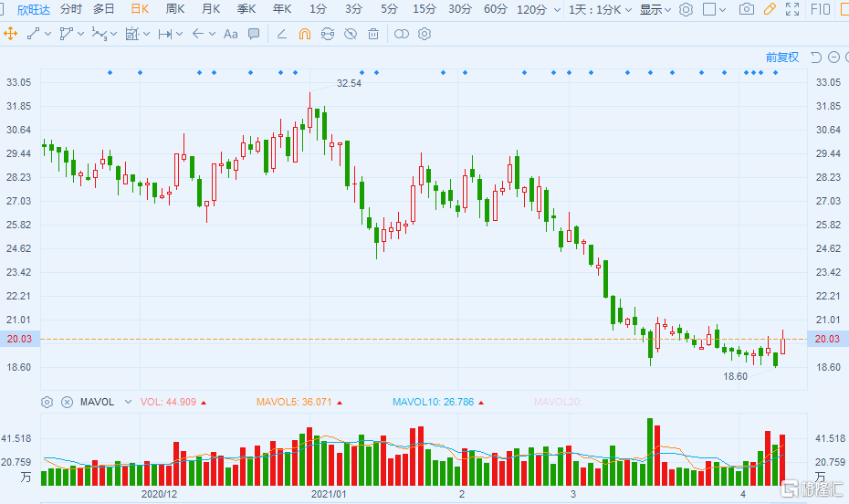Select the orange move/pan cursor tool
The width and height of the screenshot is (849, 504).
(x=10, y=34)
